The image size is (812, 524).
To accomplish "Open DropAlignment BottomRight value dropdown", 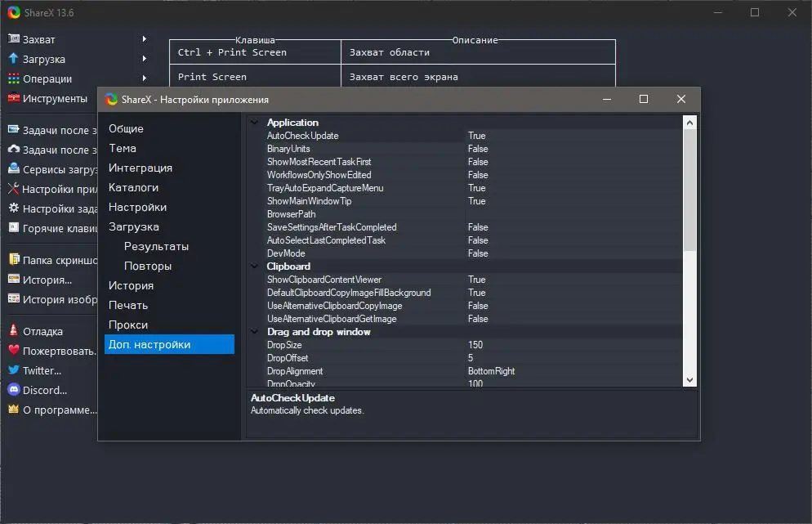I will pyautogui.click(x=573, y=371).
